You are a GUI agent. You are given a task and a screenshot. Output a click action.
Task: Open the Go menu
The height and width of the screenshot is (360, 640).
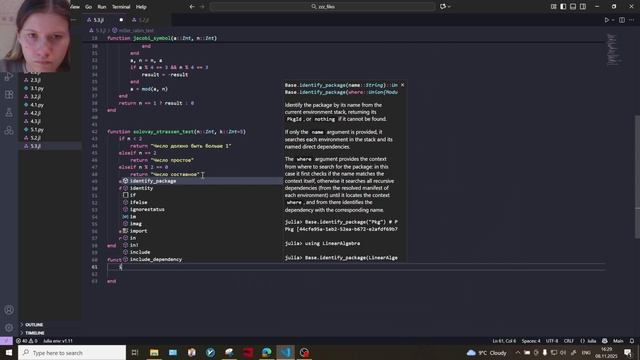[x=89, y=7]
